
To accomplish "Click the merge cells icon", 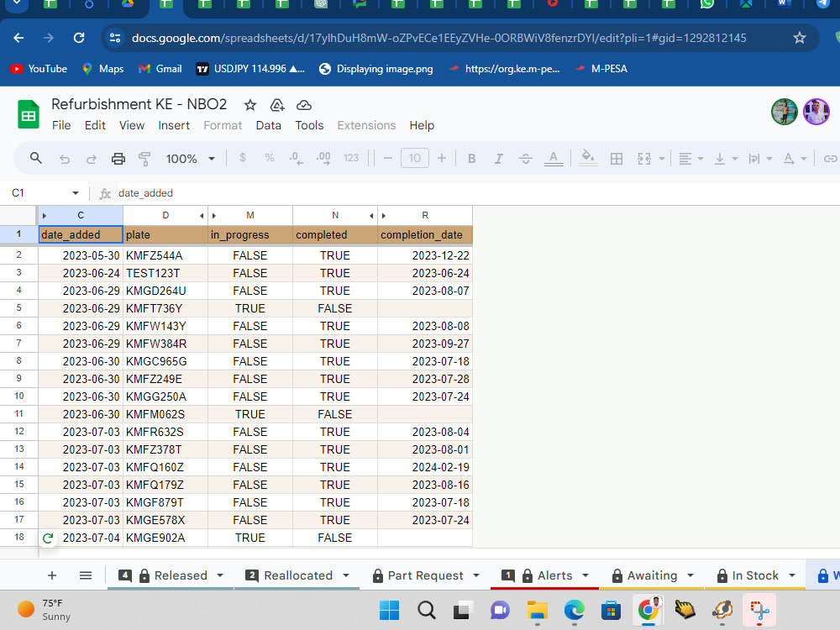I will click(644, 159).
